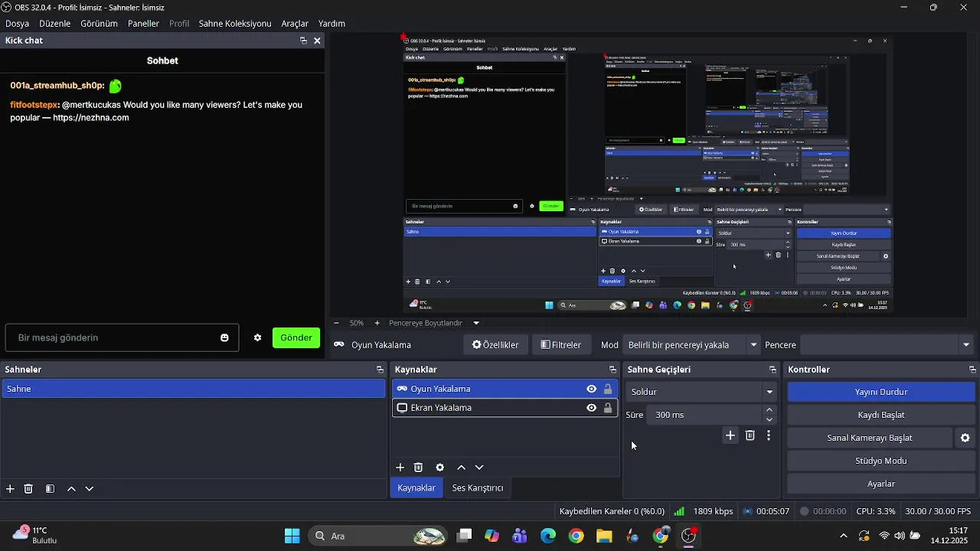The image size is (980, 551).
Task: Open Araçlar menu
Action: click(x=295, y=24)
